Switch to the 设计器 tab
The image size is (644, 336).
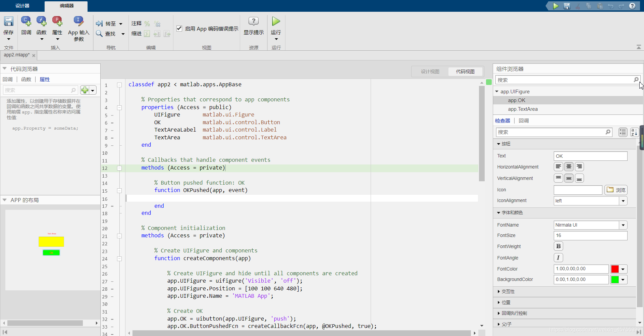21,6
